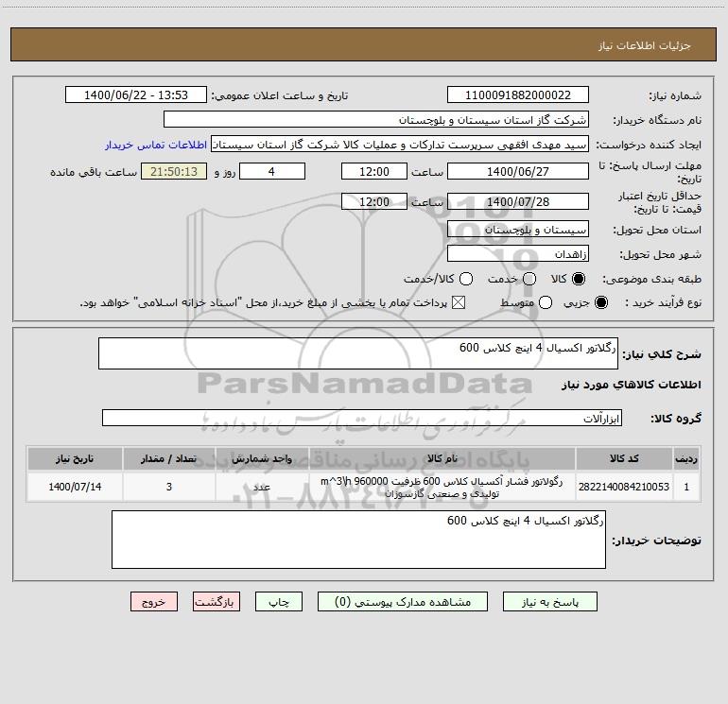Click the چاپ print button
This screenshot has height=704, width=728.
tap(279, 601)
